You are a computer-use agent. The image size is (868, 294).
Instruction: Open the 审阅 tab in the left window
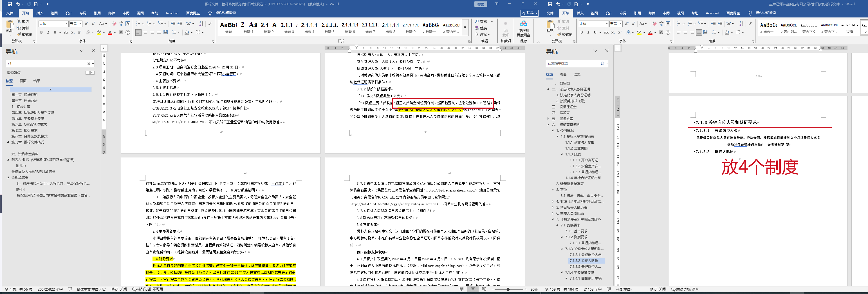[126, 13]
